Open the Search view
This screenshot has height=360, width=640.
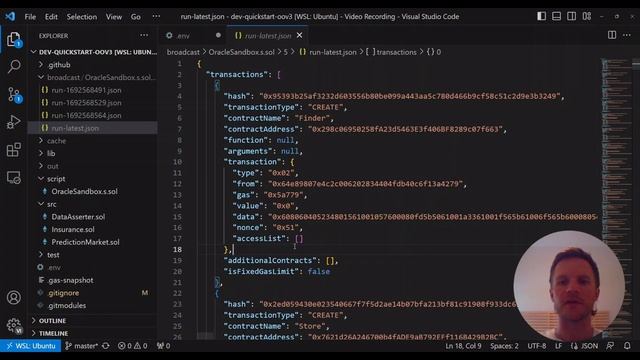tap(14, 67)
